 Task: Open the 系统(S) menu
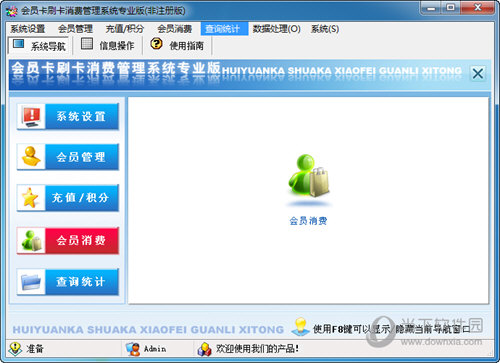[325, 29]
